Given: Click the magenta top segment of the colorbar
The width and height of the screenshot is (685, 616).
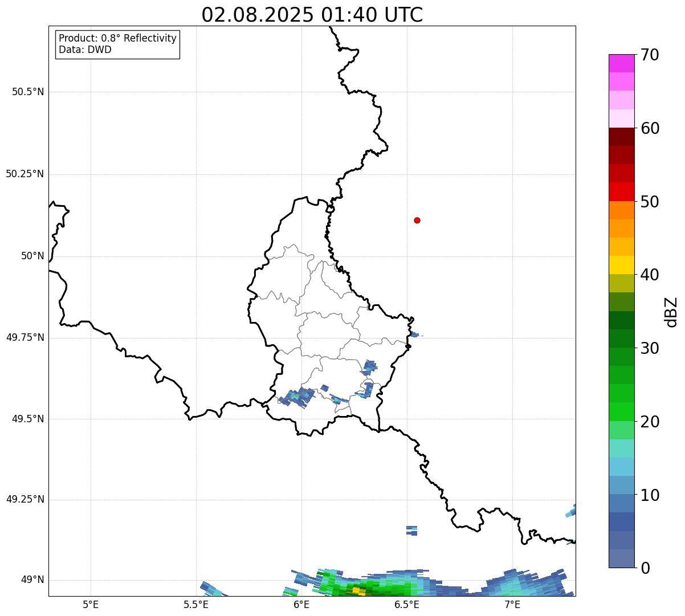Looking at the screenshot, I should pos(622,63).
